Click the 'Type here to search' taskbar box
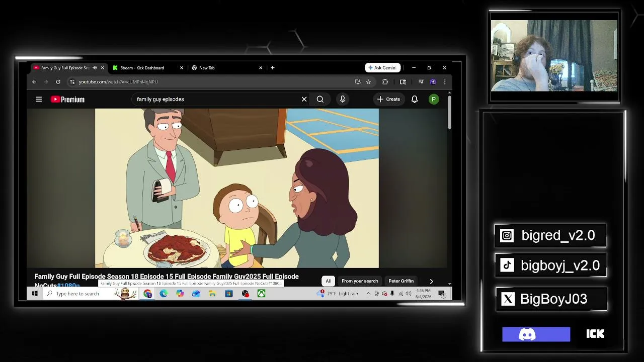 (91, 294)
